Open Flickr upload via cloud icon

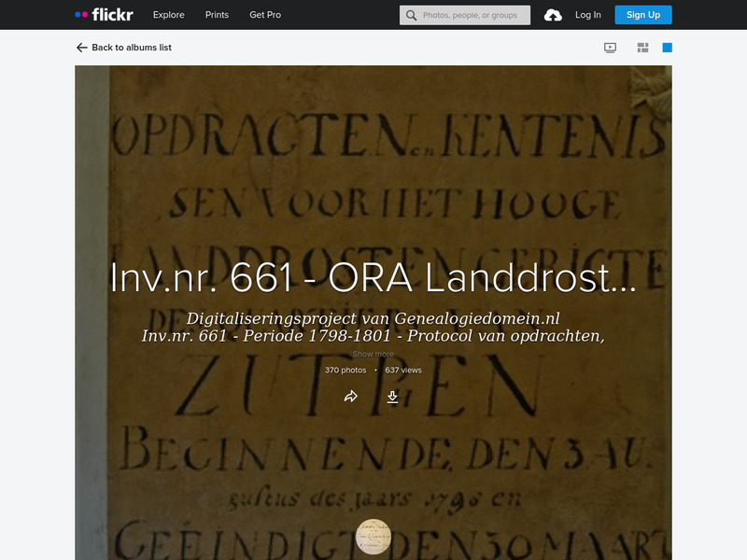(x=554, y=14)
